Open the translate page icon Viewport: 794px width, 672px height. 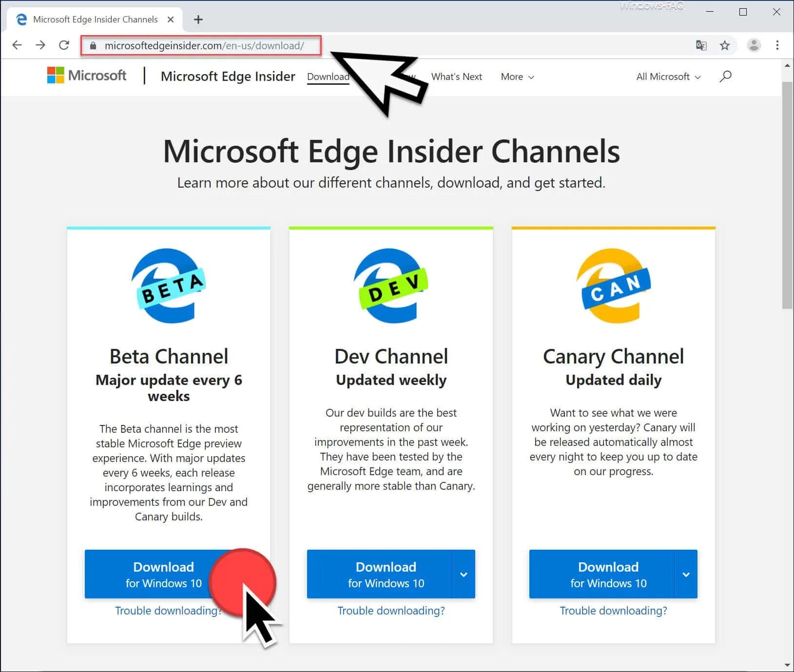point(701,45)
